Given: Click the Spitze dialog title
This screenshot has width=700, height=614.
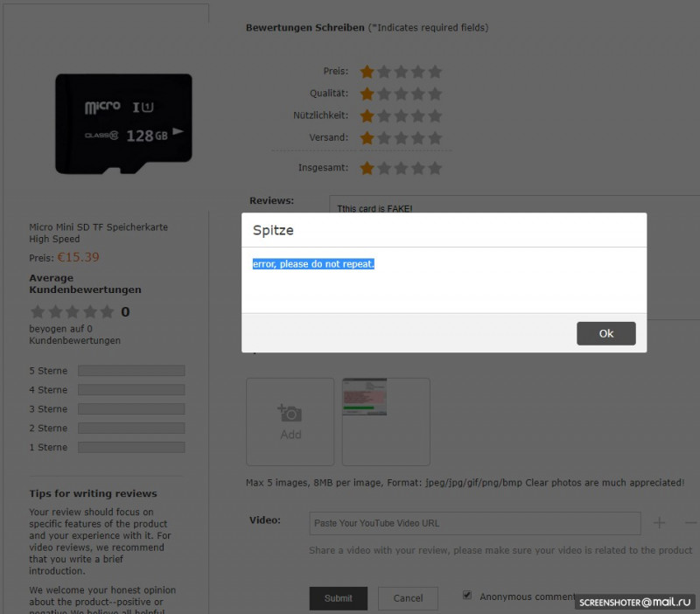Looking at the screenshot, I should click(273, 230).
